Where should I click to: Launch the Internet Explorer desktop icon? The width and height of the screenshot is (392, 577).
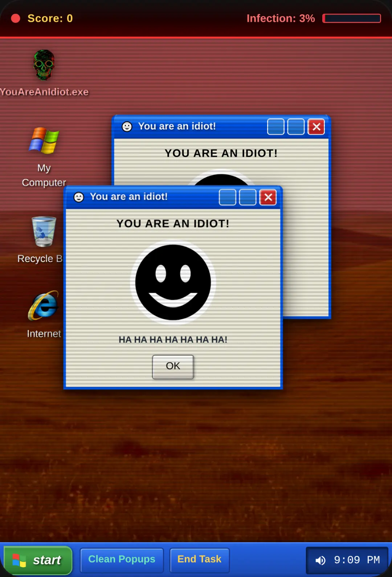tap(44, 306)
